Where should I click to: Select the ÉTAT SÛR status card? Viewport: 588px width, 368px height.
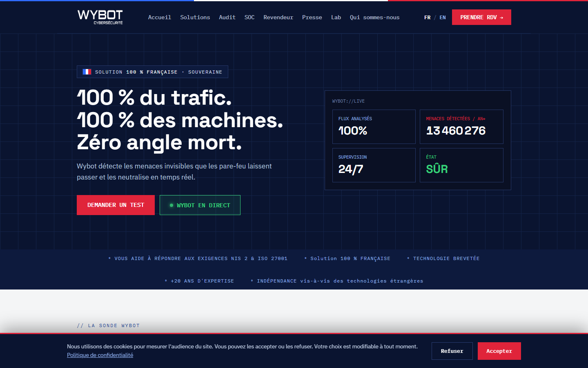coord(461,165)
